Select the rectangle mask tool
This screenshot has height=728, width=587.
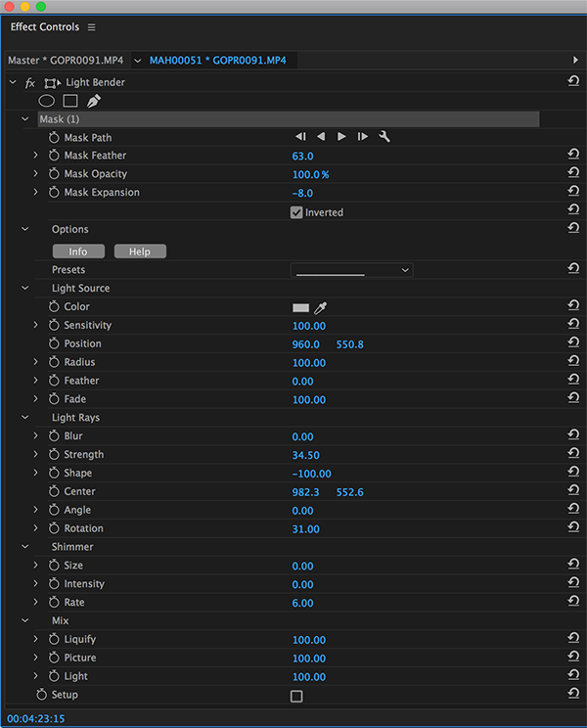(70, 101)
